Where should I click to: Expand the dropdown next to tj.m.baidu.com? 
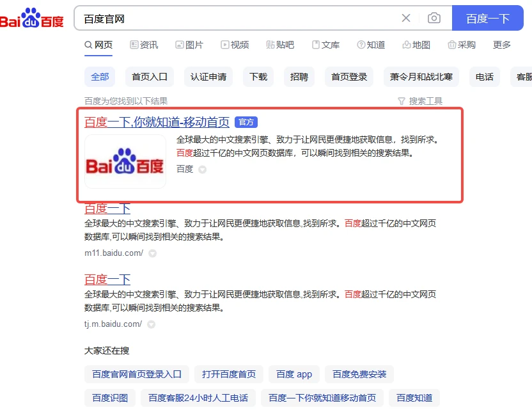[x=151, y=324]
